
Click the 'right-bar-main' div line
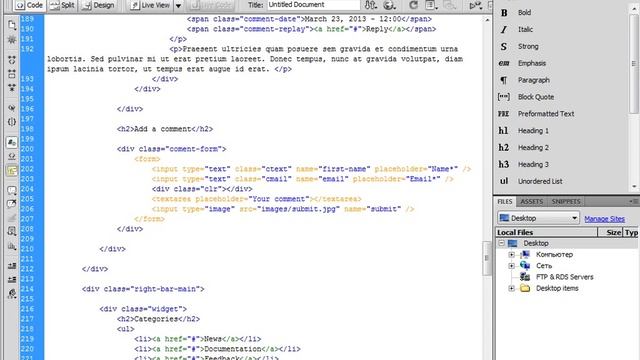tap(143, 289)
